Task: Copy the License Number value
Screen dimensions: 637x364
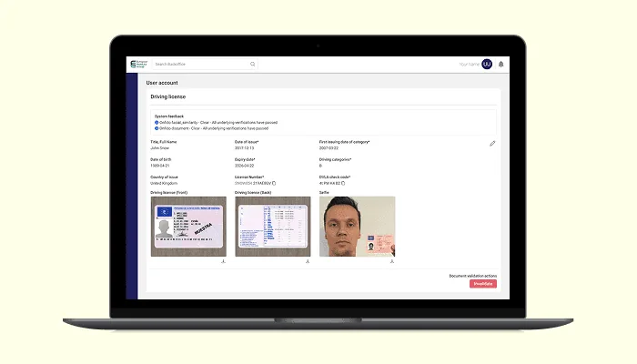Action: click(274, 183)
